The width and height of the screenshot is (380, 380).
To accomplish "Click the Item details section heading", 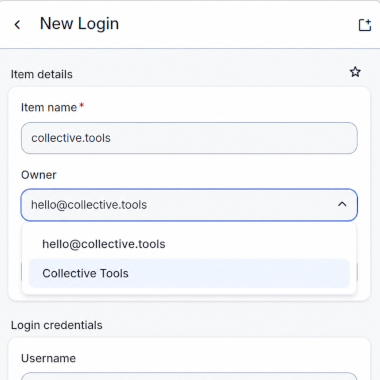I will coord(42,74).
